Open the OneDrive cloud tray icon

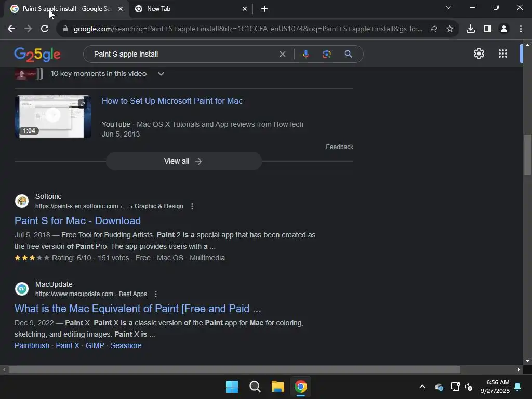click(438, 387)
